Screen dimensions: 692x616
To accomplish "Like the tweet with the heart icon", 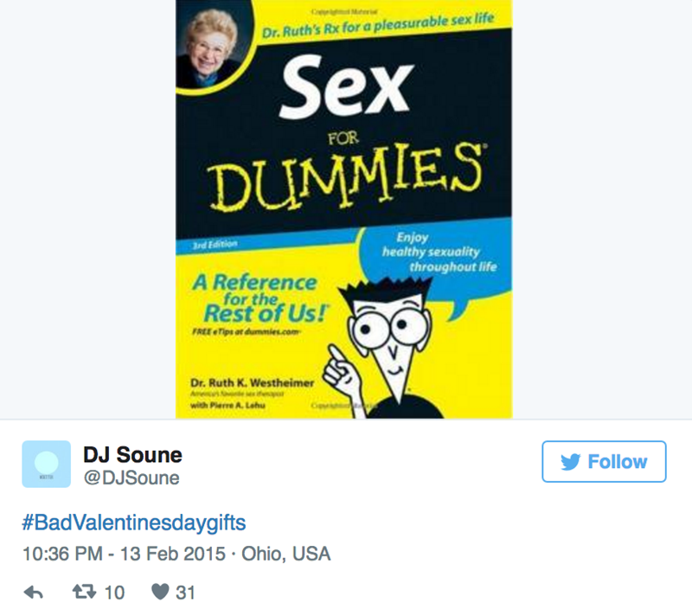I will 160,593.
